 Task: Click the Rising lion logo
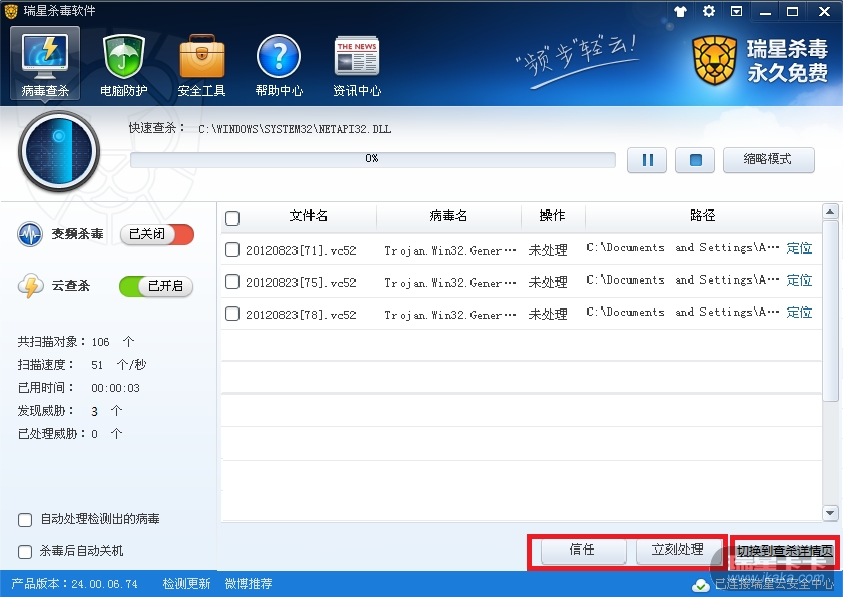click(715, 61)
